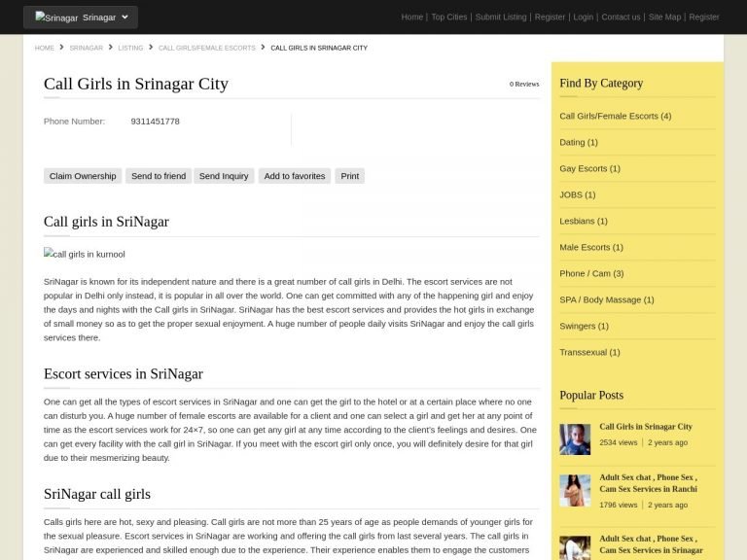Click the first Popular Posts thumbnail
This screenshot has height=560, width=747.
click(575, 439)
